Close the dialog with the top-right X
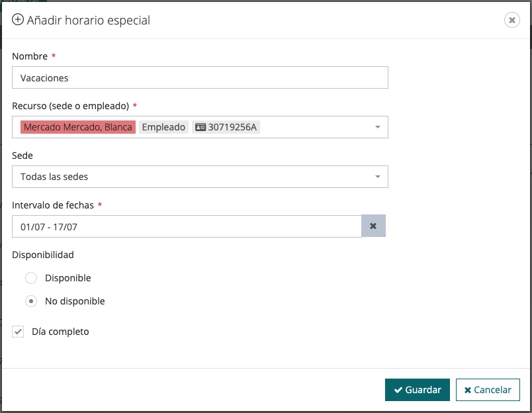The image size is (532, 413). click(x=512, y=20)
